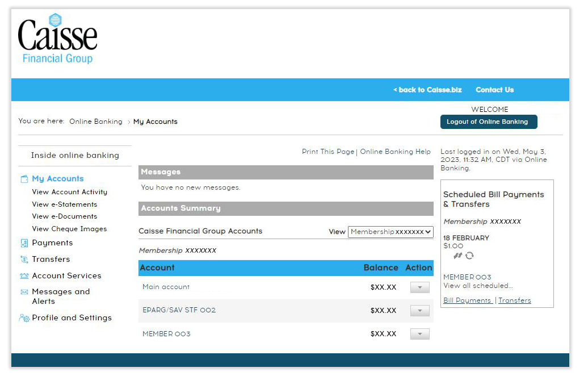Open the MEMBER 003 action dropdown
Viewport: 588px width, 376px height.
coord(419,334)
